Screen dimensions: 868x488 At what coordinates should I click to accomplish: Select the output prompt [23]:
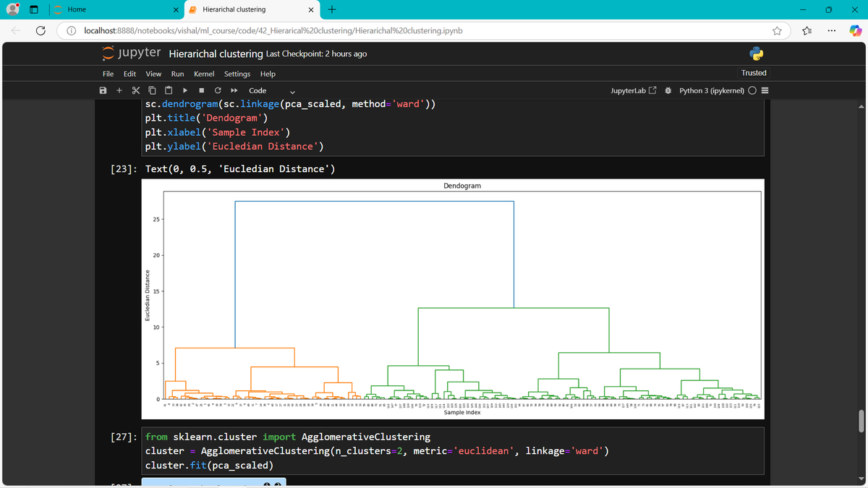(x=124, y=169)
